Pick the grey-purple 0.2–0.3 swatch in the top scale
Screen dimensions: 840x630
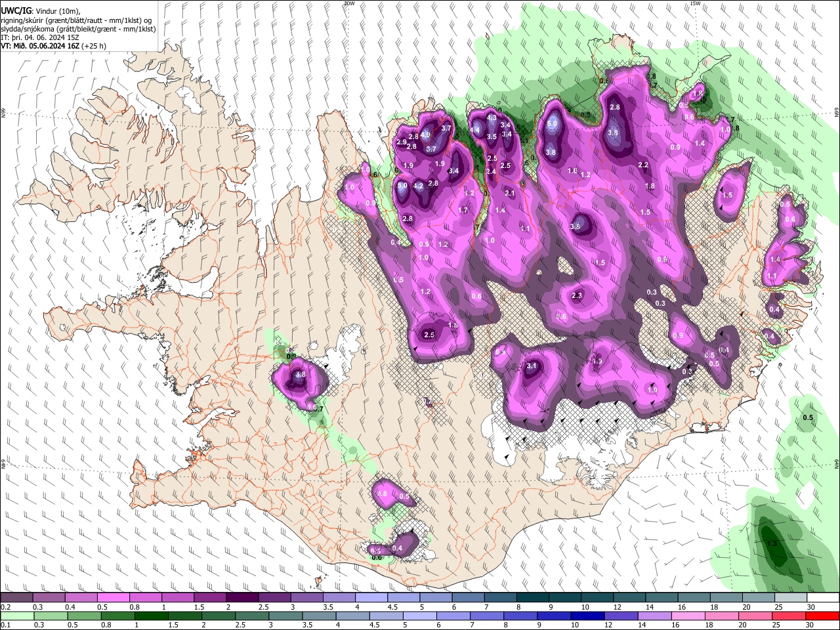(16, 598)
